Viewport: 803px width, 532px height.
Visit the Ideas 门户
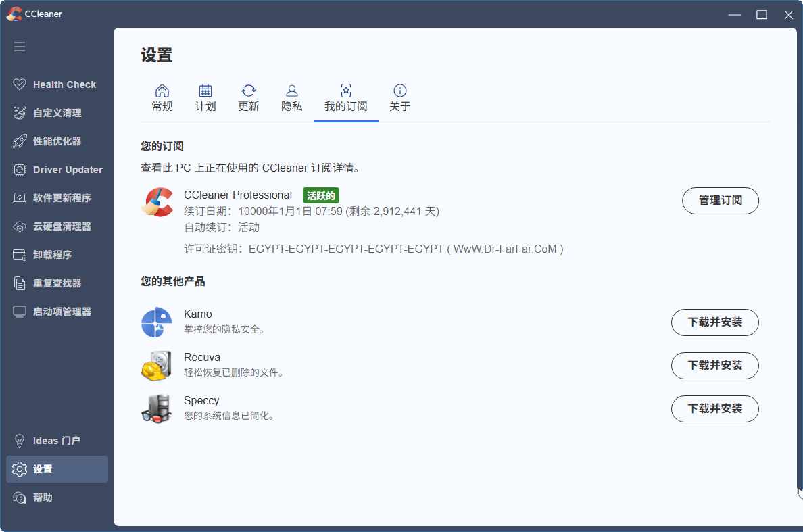pos(55,440)
